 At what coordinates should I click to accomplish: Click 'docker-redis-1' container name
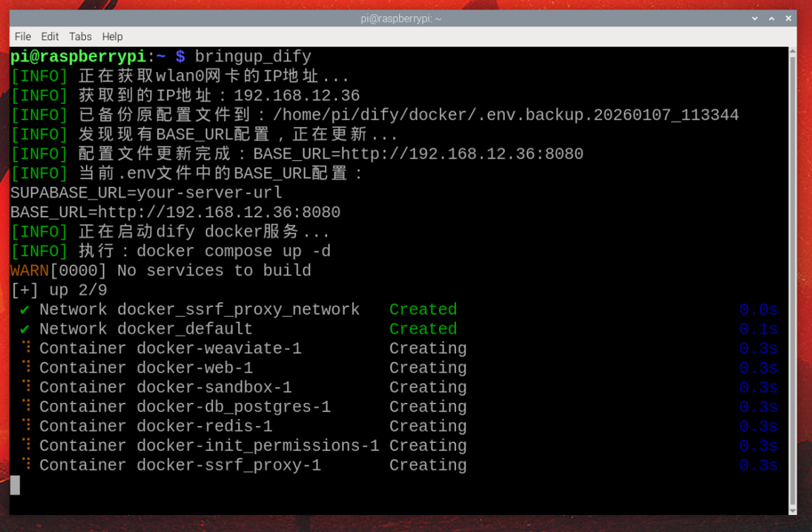(205, 427)
